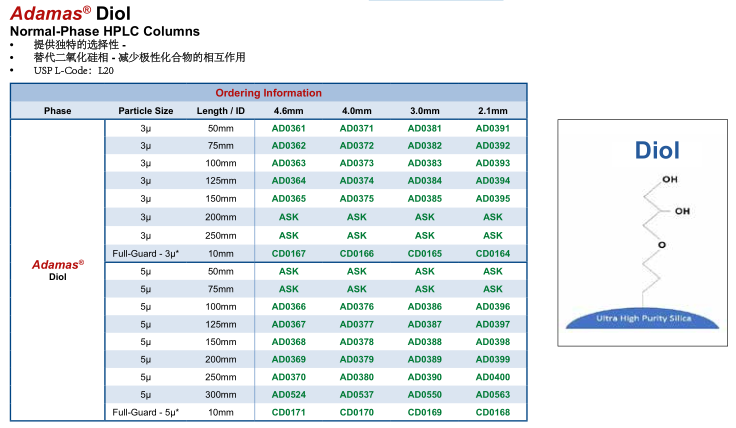The image size is (736, 428).
Task: Click the Length / ID column header
Action: point(221,111)
